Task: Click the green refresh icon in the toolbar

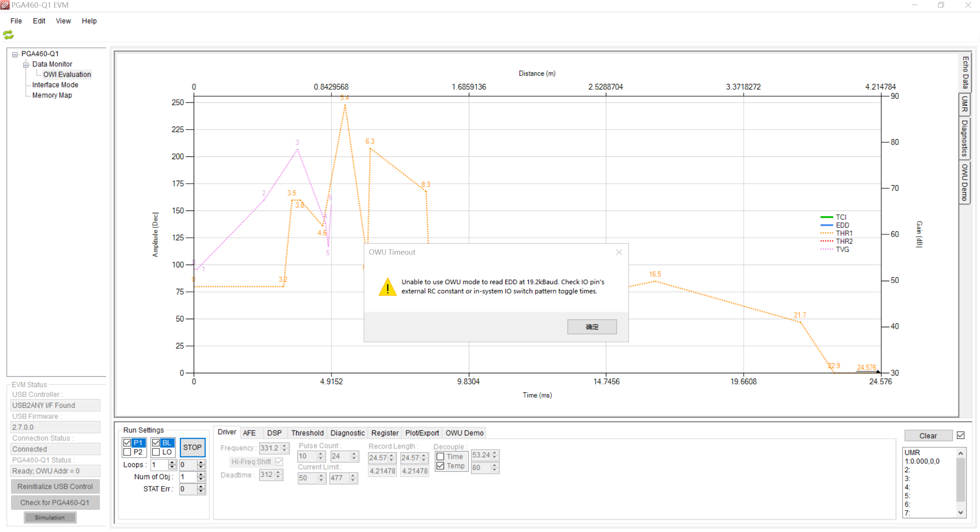Action: point(8,35)
